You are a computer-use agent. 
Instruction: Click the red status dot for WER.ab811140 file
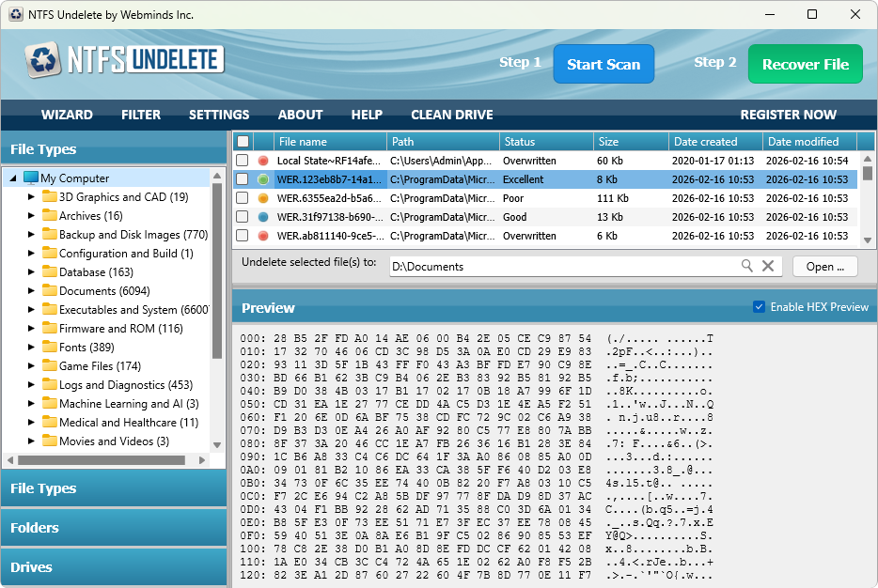263,236
